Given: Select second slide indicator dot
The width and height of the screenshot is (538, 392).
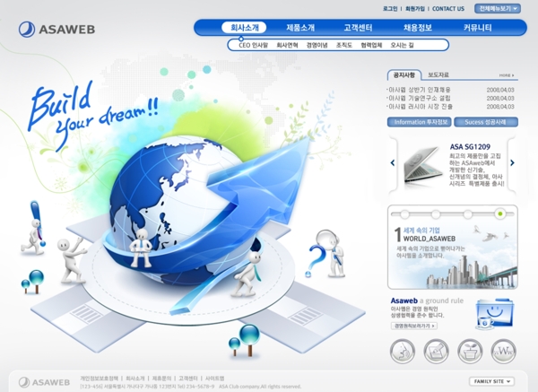Looking at the screenshot, I should click(x=436, y=214).
